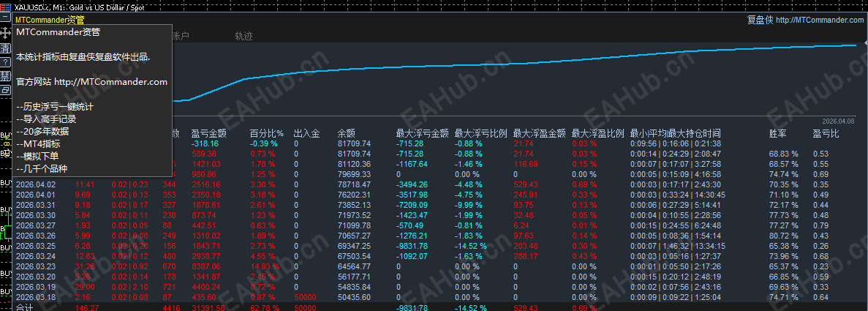Click the overlapping windows restore icon
The image size is (868, 311).
click(6, 90)
